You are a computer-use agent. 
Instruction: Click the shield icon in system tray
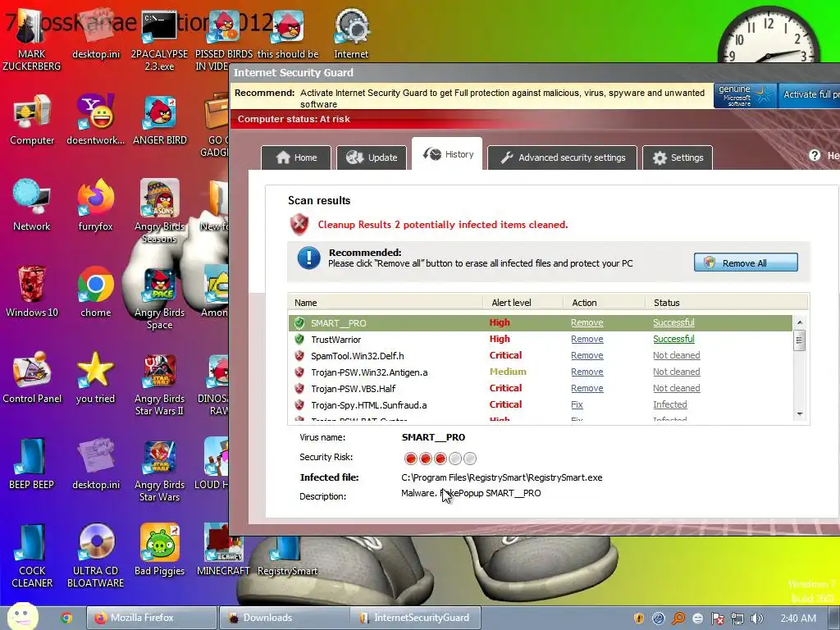pyautogui.click(x=638, y=619)
